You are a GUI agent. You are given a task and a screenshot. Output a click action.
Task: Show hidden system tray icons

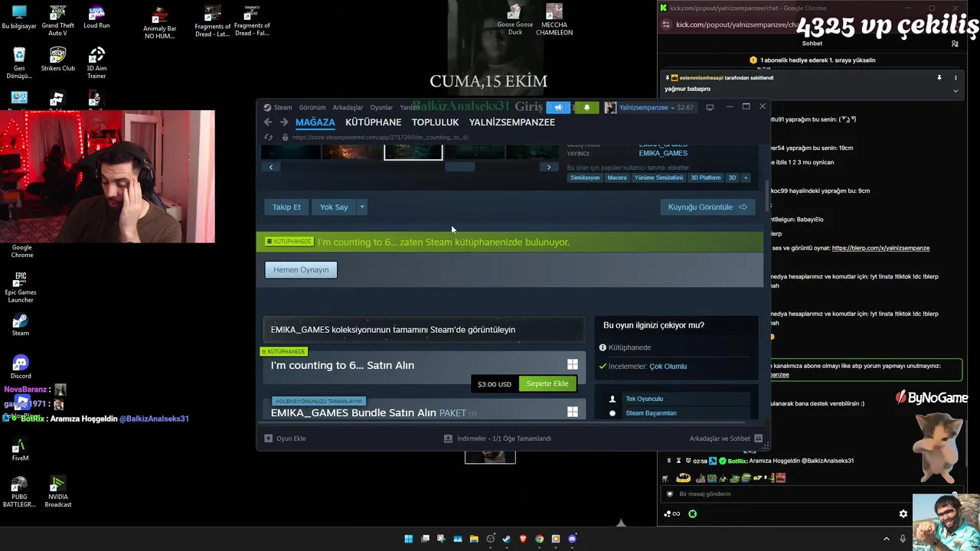[x=887, y=539]
